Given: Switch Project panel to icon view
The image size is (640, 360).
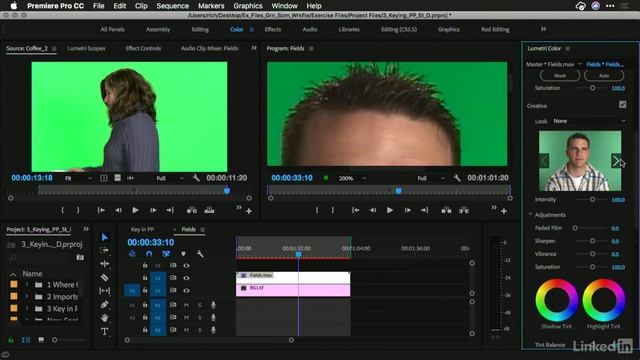Looking at the screenshot, I should (41, 340).
